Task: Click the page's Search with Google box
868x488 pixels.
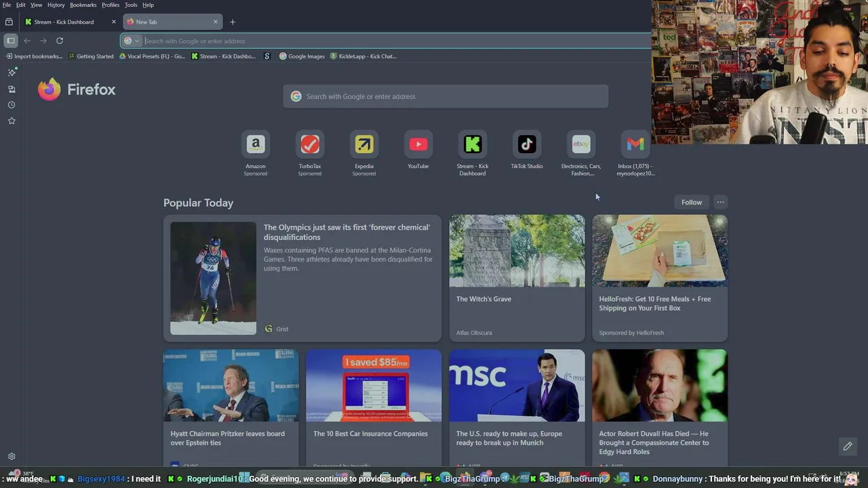Action: [446, 96]
